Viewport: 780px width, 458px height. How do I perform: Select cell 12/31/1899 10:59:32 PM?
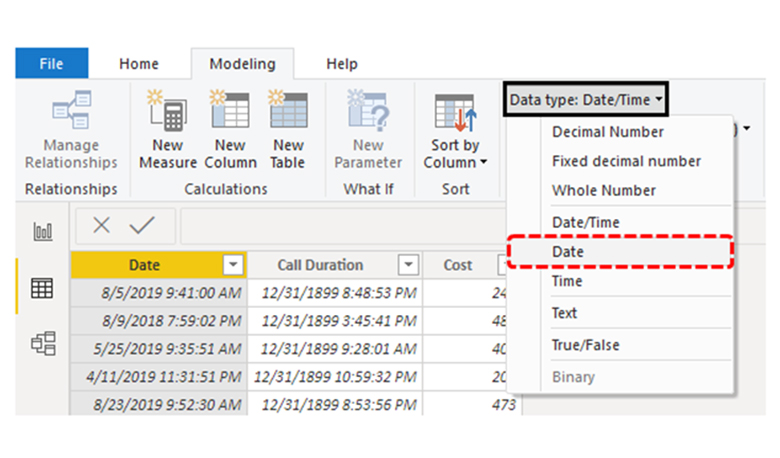[x=335, y=376]
